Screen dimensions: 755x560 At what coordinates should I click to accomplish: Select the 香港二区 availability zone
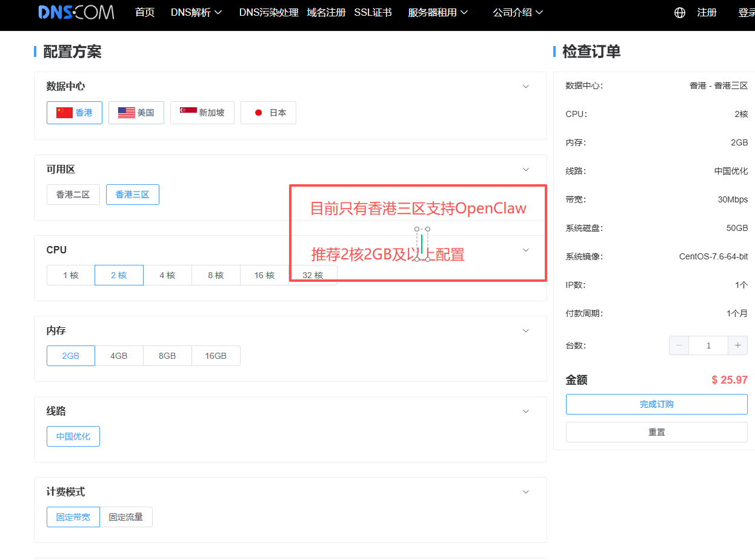73,195
